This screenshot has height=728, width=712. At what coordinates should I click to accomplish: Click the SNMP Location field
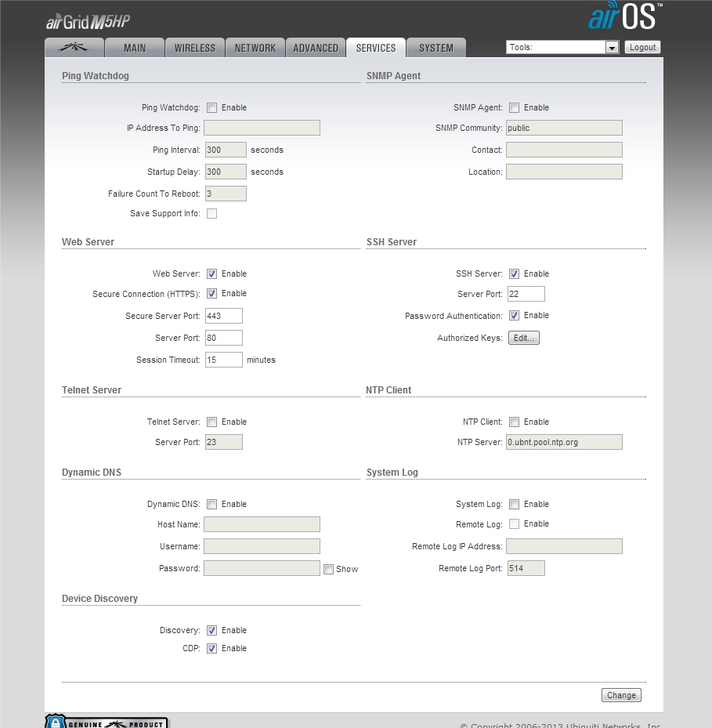(564, 172)
